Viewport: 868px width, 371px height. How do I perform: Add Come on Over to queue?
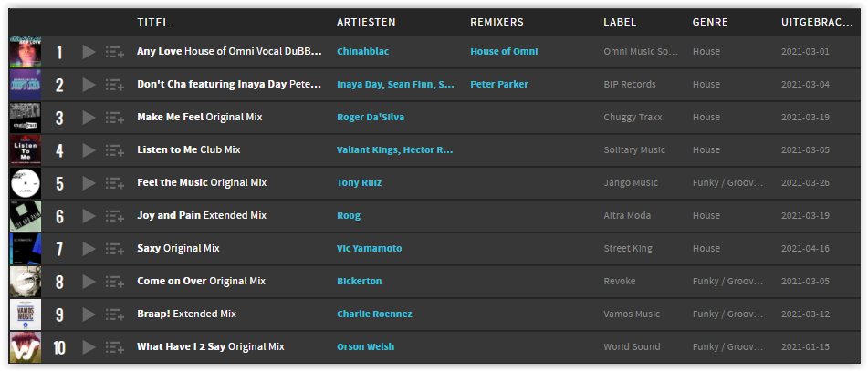pyautogui.click(x=115, y=282)
